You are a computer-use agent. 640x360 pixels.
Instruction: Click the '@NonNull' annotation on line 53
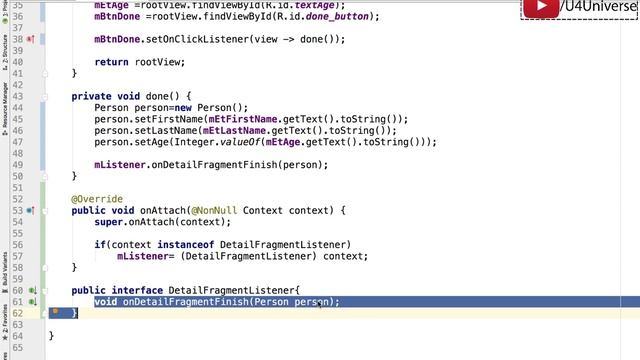[x=214, y=211]
